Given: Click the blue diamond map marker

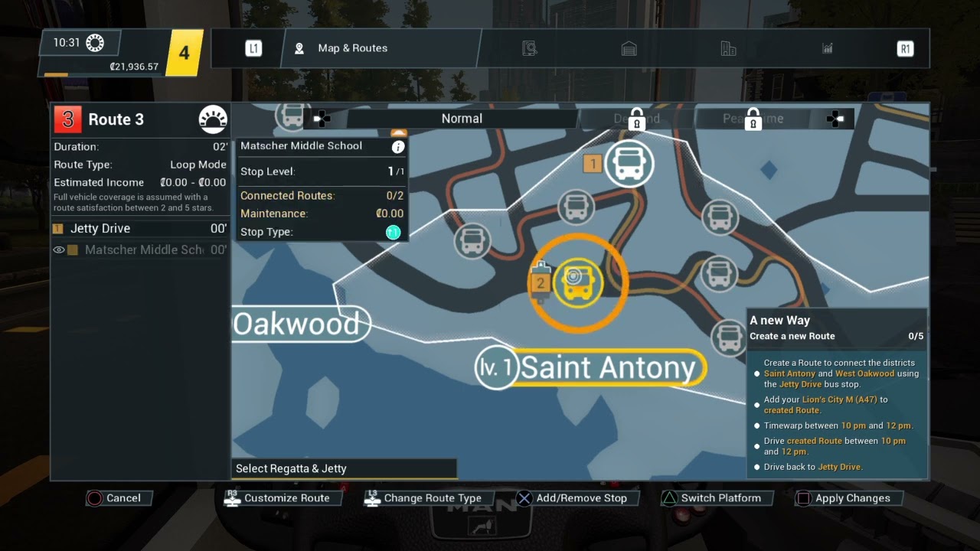Looking at the screenshot, I should (x=769, y=169).
